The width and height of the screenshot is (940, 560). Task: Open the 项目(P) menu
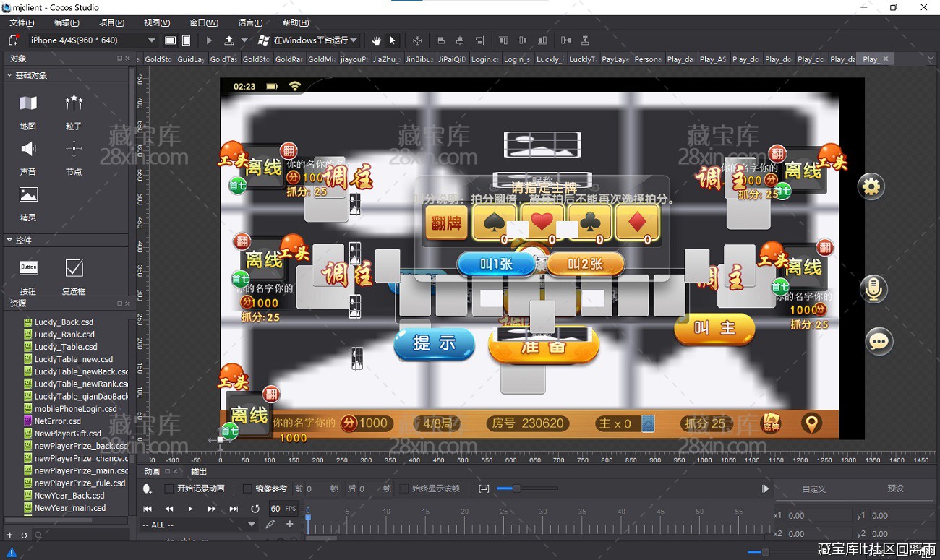(x=111, y=23)
